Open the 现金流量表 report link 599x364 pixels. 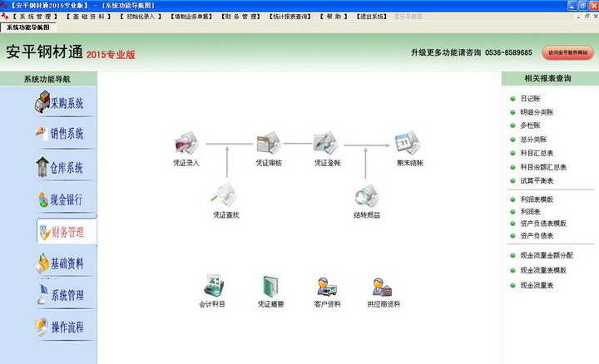click(x=537, y=285)
